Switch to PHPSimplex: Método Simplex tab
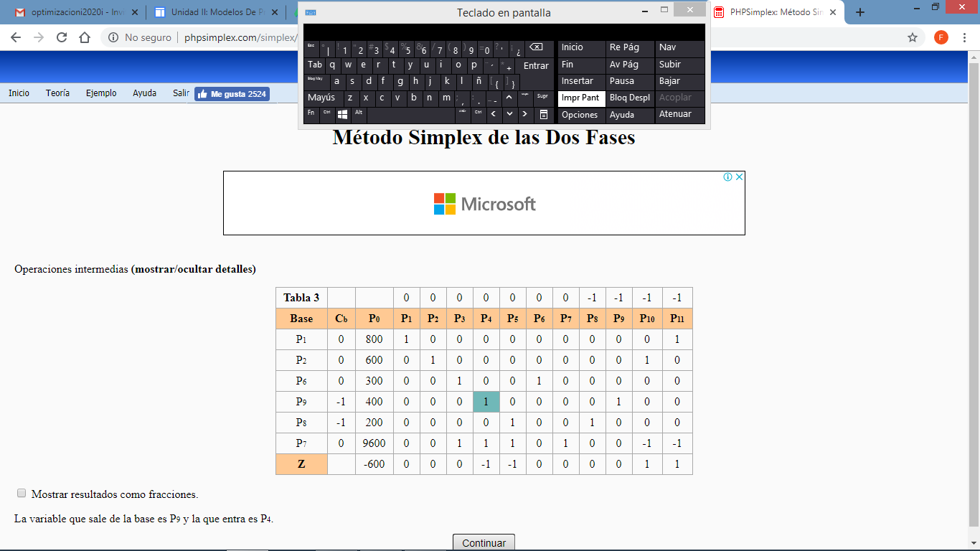 pyautogui.click(x=775, y=12)
